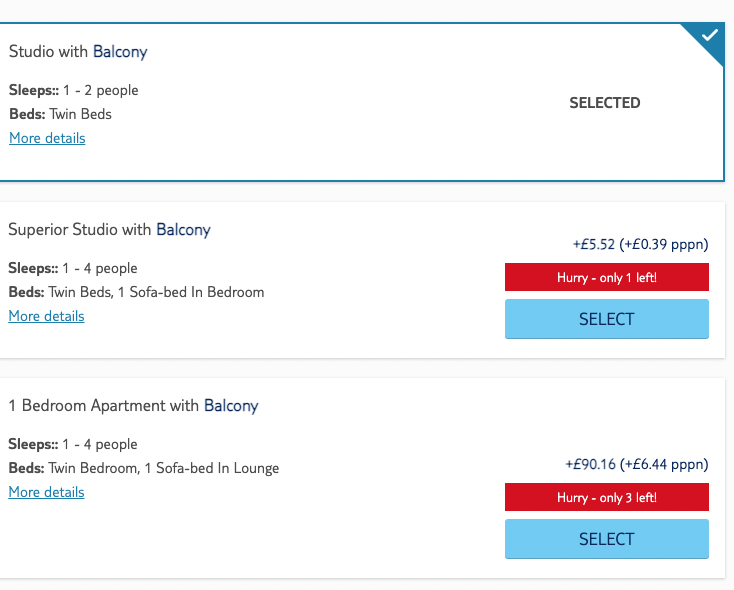Screen dimensions: 734x590
Task: Click the 1 Bedroom Apartment heading text
Action: click(x=133, y=406)
